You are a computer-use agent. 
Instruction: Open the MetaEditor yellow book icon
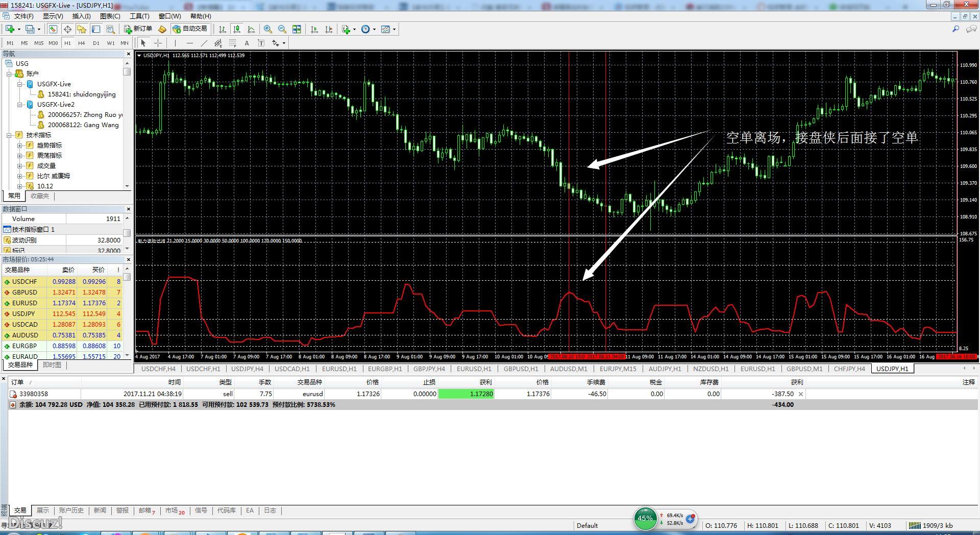162,29
